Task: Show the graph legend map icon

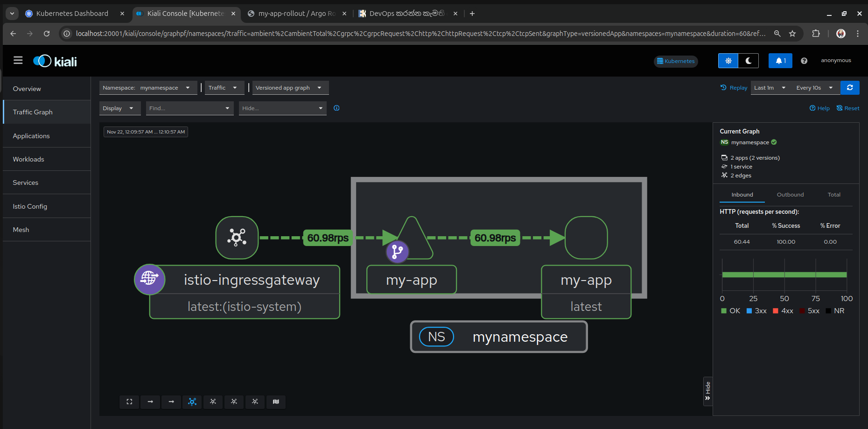Action: (x=276, y=401)
